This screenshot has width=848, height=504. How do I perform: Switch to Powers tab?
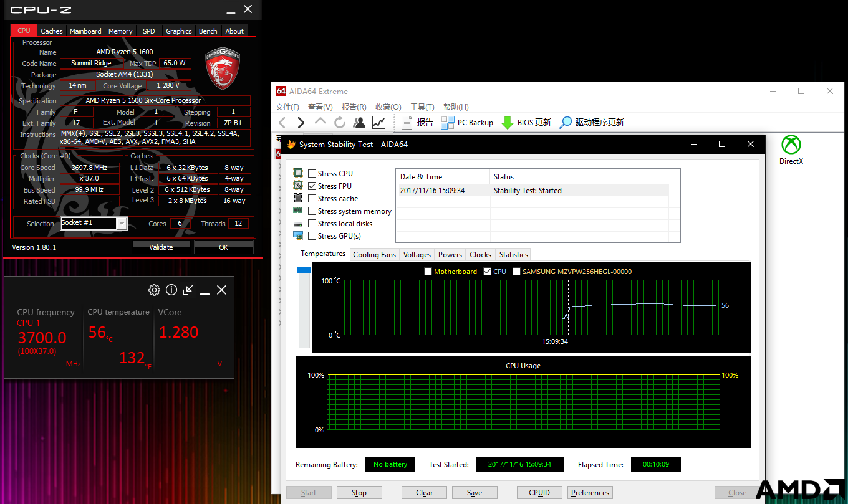450,254
